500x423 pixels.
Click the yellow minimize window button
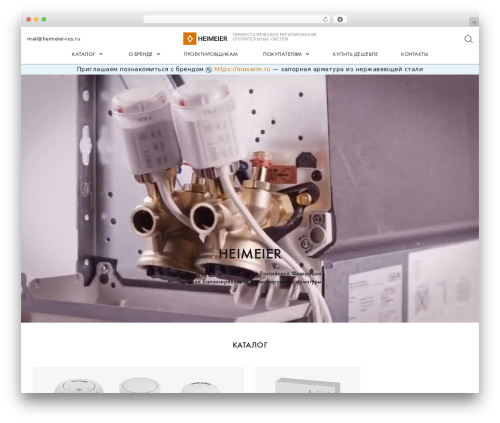(x=36, y=19)
